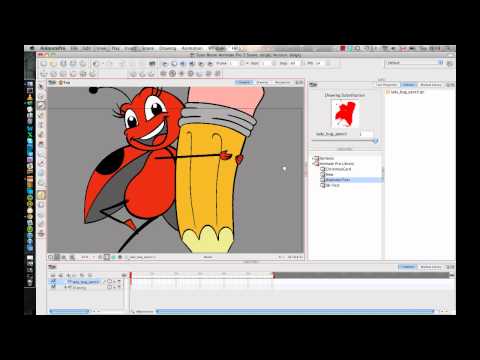
Task: Open the Apple menu
Action: pyautogui.click(x=32, y=48)
